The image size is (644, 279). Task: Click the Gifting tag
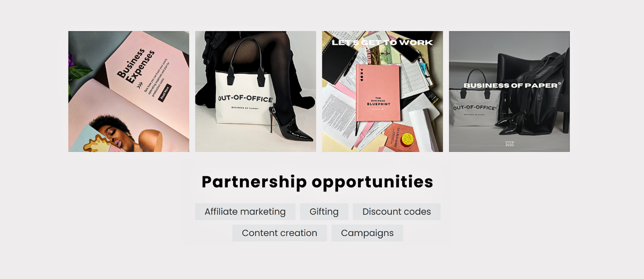[324, 212]
